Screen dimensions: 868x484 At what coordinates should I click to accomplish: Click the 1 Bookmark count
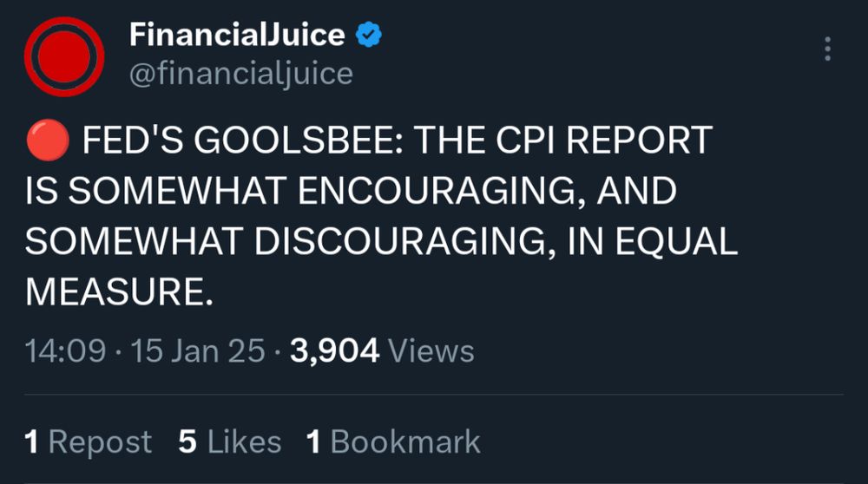392,441
